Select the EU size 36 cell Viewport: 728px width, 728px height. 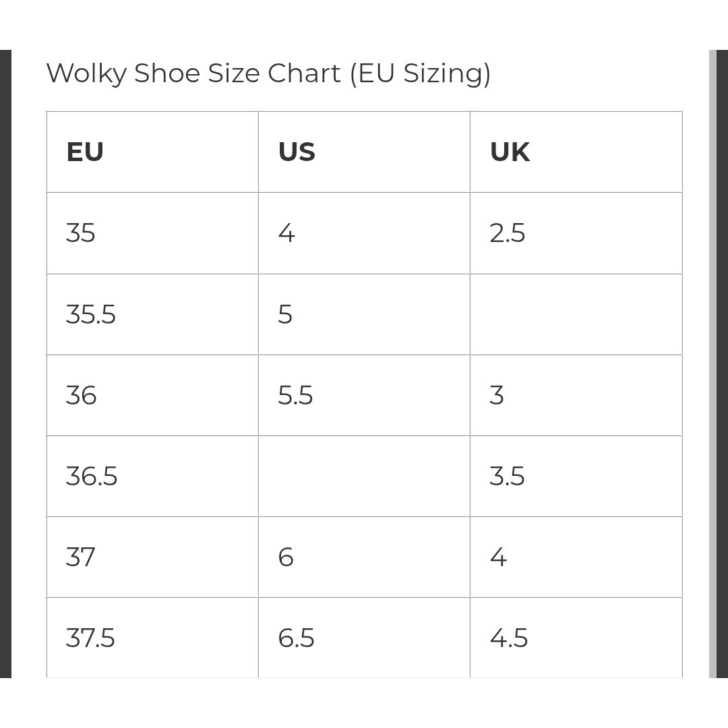(x=152, y=395)
